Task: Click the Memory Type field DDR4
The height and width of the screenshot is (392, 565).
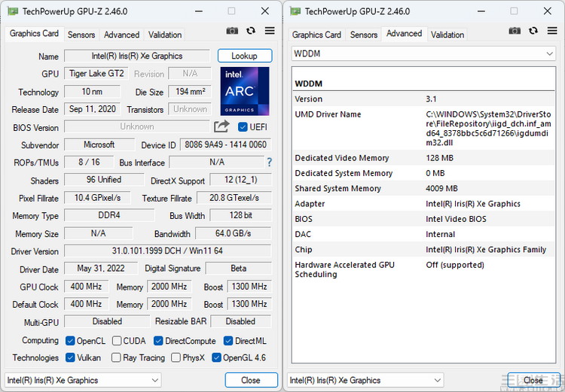Action: tap(109, 215)
